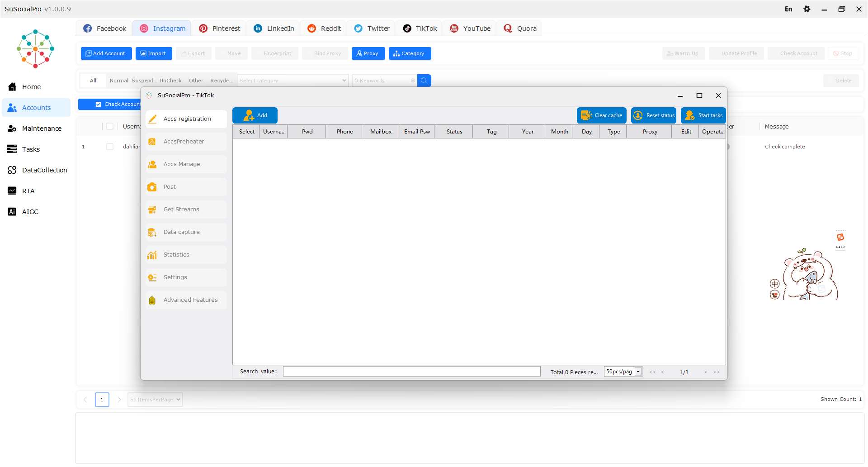
Task: Go to last page with >> control
Action: tap(717, 372)
